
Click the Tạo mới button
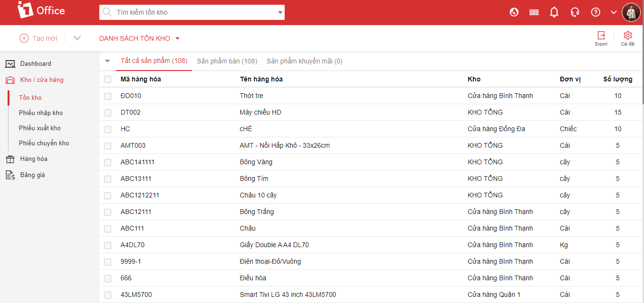38,38
